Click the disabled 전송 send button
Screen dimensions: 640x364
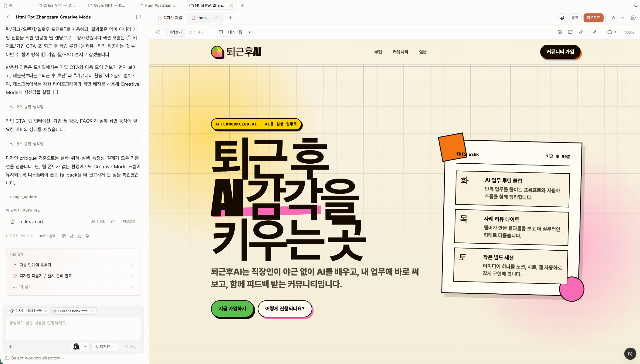130,347
